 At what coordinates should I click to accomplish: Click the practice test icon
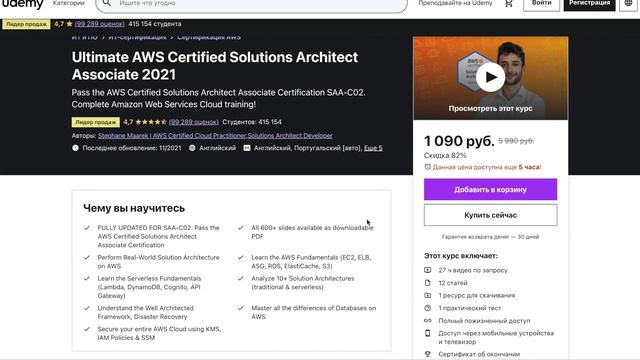point(427,308)
